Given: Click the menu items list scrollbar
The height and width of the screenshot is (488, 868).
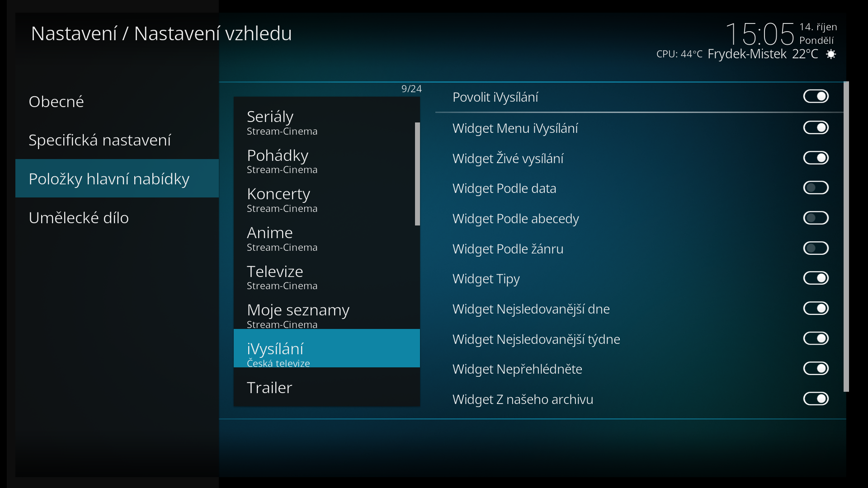Looking at the screenshot, I should pos(417,174).
